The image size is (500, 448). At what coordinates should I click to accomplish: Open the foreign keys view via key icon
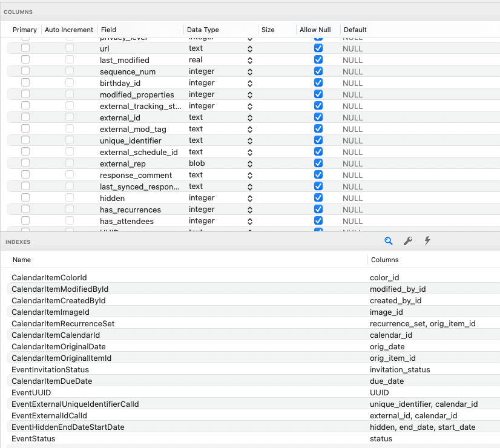tap(408, 241)
